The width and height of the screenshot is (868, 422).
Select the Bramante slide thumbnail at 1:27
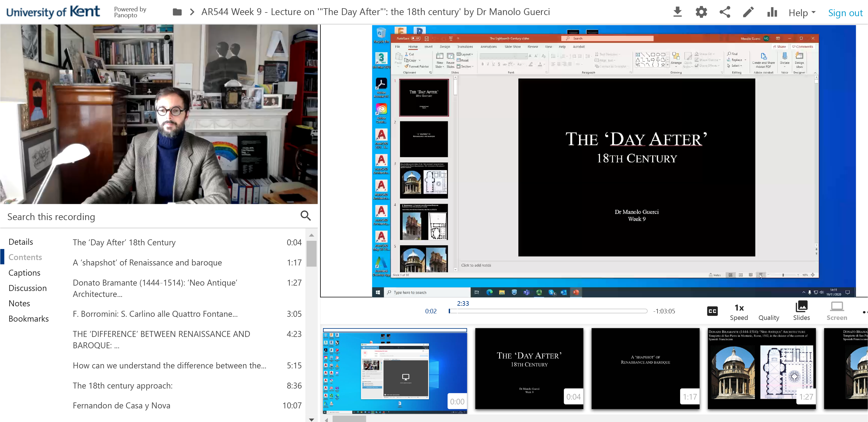(761, 368)
